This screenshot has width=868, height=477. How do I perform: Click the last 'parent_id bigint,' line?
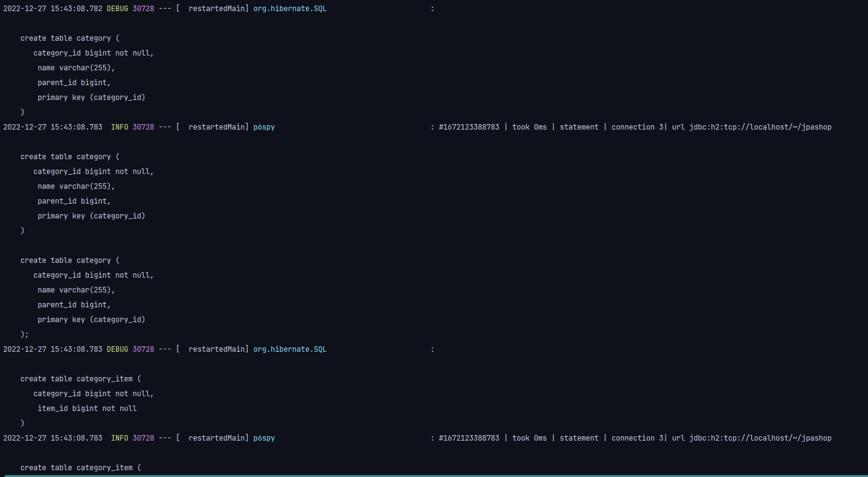tap(74, 305)
